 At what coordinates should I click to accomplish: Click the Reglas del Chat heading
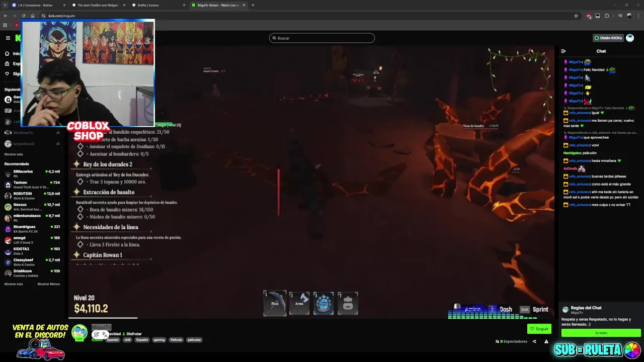(x=587, y=308)
